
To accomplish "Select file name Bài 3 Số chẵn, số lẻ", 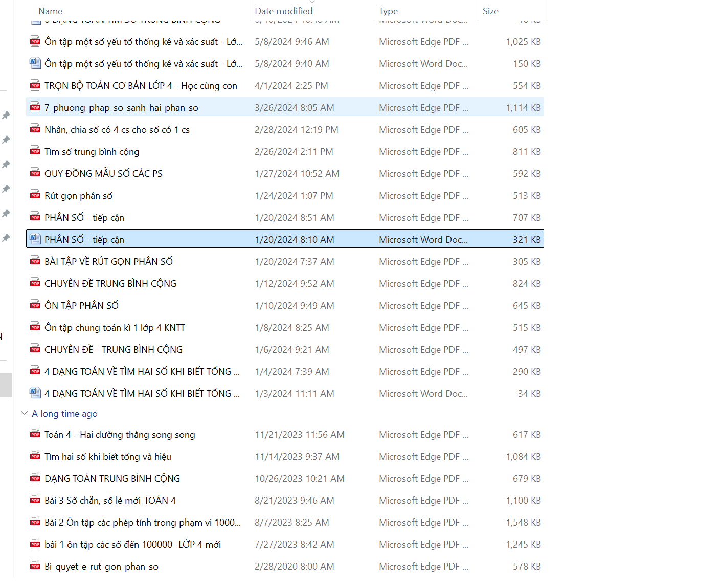I will tap(110, 501).
